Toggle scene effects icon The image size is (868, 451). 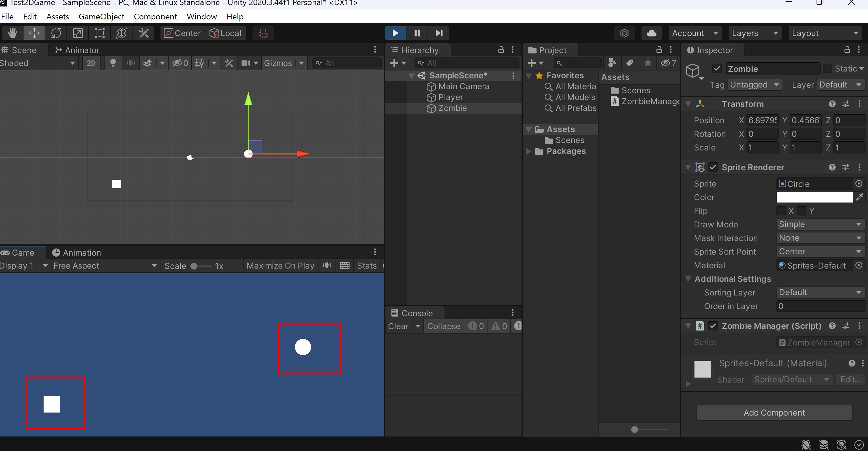[148, 63]
